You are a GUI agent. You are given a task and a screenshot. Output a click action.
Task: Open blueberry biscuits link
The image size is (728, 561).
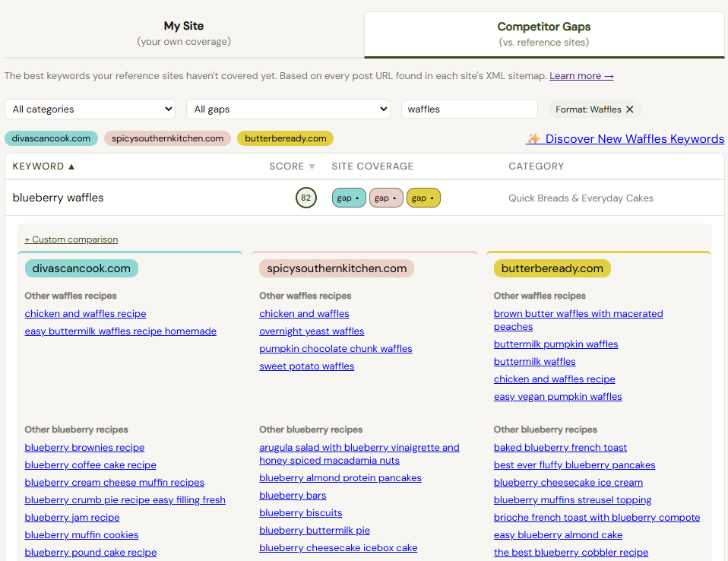click(x=301, y=512)
